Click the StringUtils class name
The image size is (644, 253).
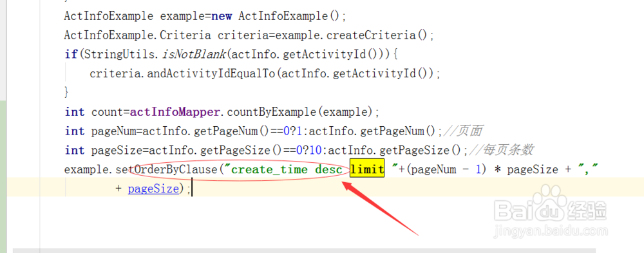coord(120,54)
